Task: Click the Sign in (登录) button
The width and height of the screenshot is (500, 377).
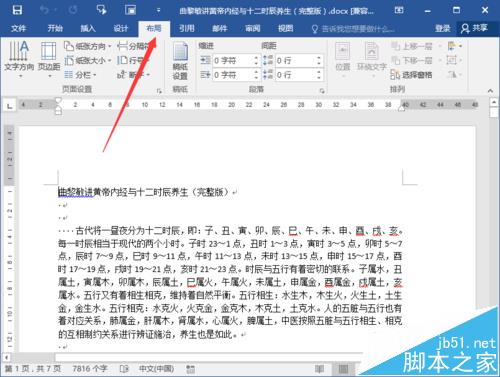Action: (x=443, y=29)
